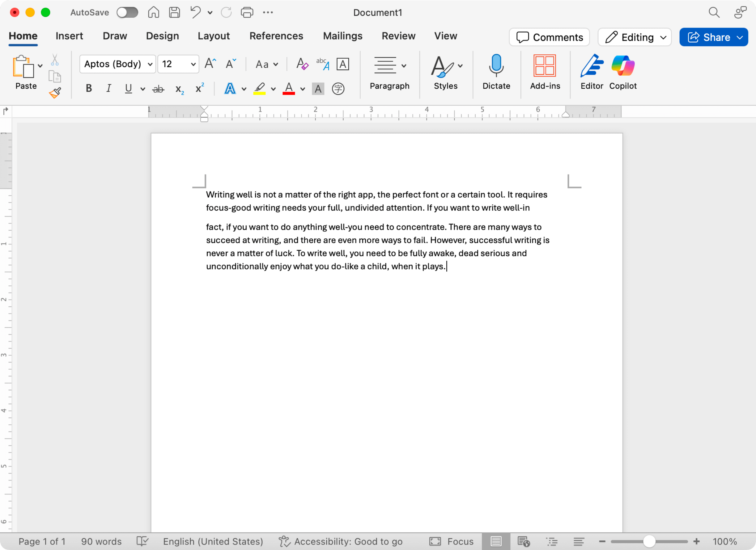The image size is (756, 550).
Task: Share the document
Action: [x=713, y=37]
